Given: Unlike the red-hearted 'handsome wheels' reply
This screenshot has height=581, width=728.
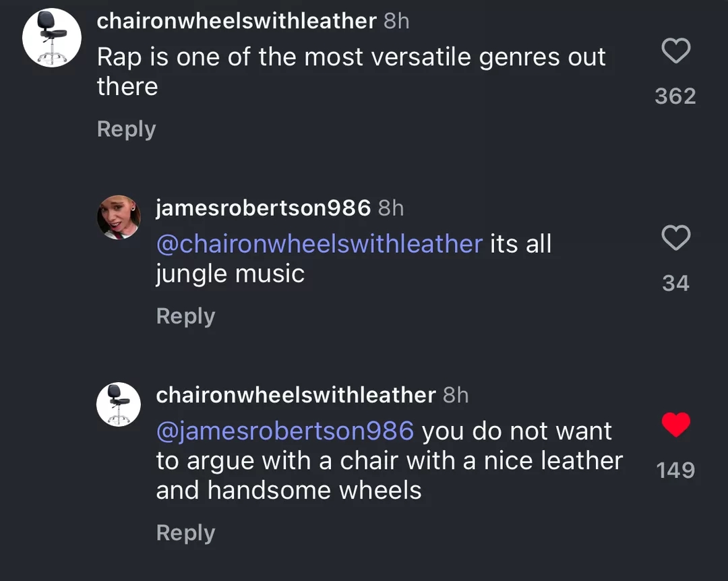Looking at the screenshot, I should pyautogui.click(x=675, y=425).
